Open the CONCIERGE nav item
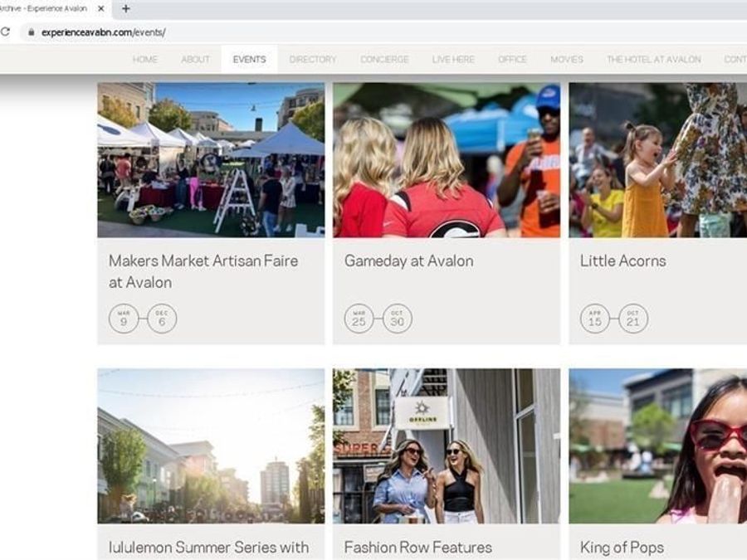747x560 pixels. [x=384, y=60]
